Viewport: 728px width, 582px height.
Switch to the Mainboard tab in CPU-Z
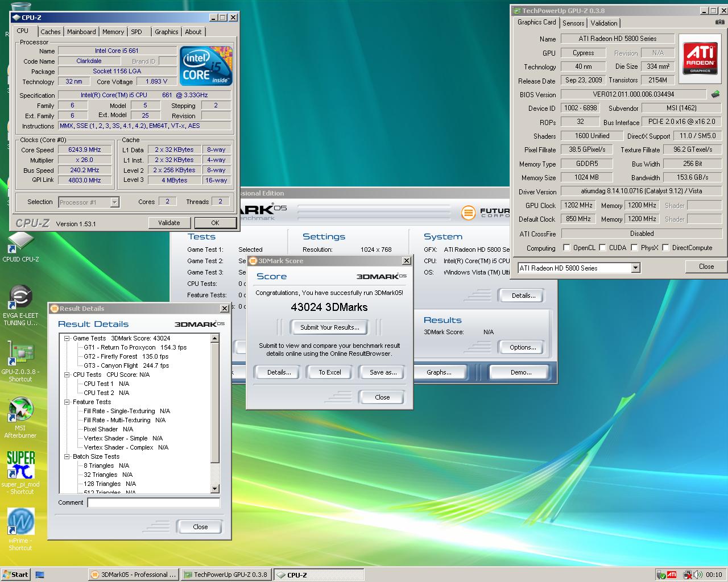[x=81, y=32]
